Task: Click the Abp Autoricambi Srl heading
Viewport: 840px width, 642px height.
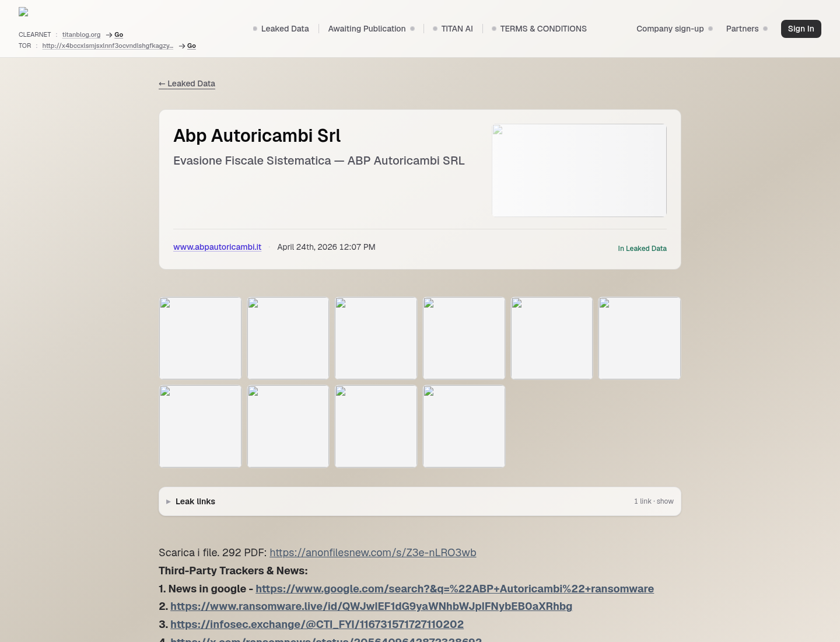Action: 257,135
